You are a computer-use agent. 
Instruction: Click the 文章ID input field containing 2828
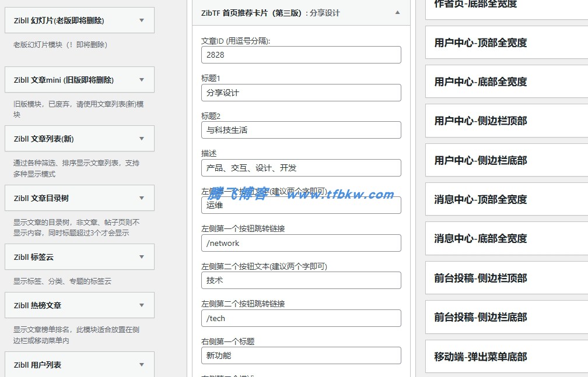(301, 55)
